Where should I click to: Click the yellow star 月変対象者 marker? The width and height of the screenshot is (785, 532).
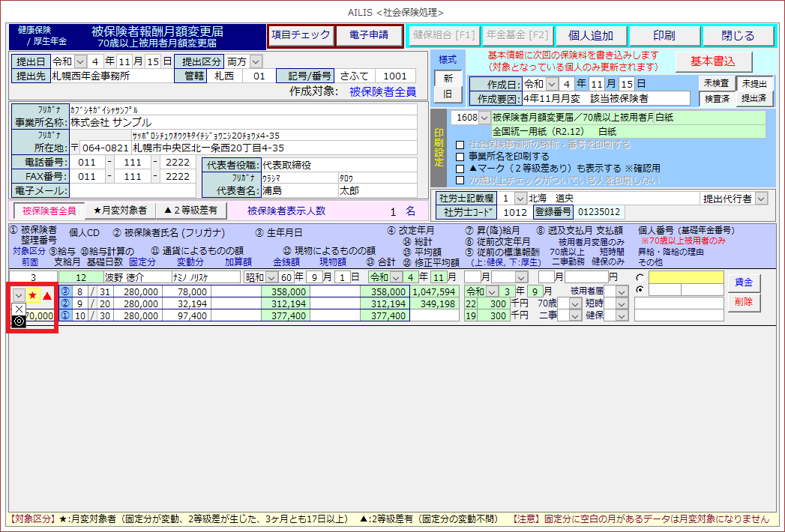point(32,295)
